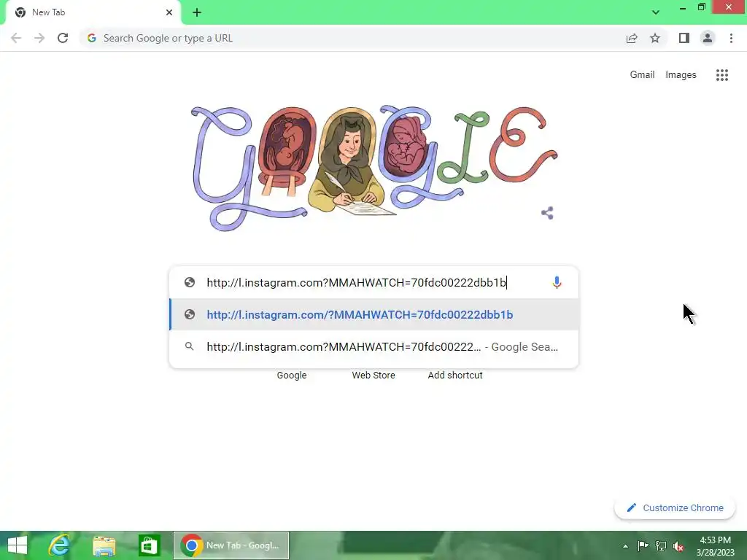The image size is (747, 560).
Task: Show hidden system tray icons
Action: (625, 546)
